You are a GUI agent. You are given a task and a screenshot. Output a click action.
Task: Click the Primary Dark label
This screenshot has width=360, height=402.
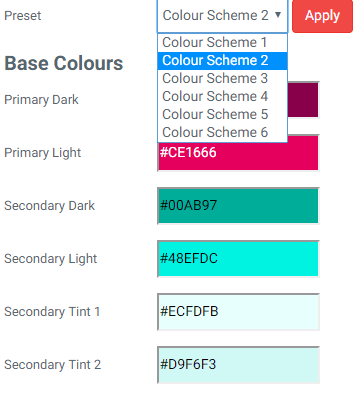coord(41,100)
